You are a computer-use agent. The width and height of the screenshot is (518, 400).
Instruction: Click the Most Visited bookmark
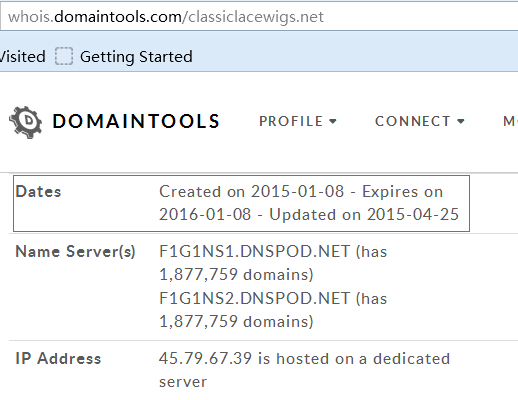click(23, 57)
